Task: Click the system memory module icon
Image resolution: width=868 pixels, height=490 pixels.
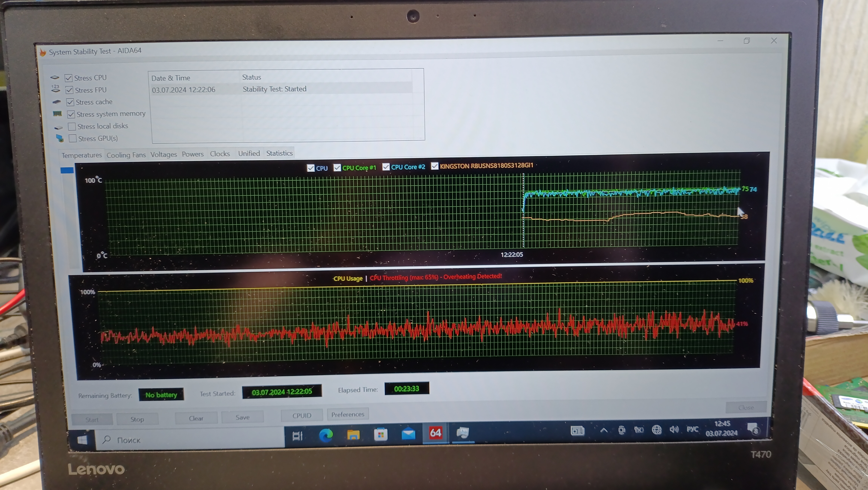Action: [x=57, y=114]
